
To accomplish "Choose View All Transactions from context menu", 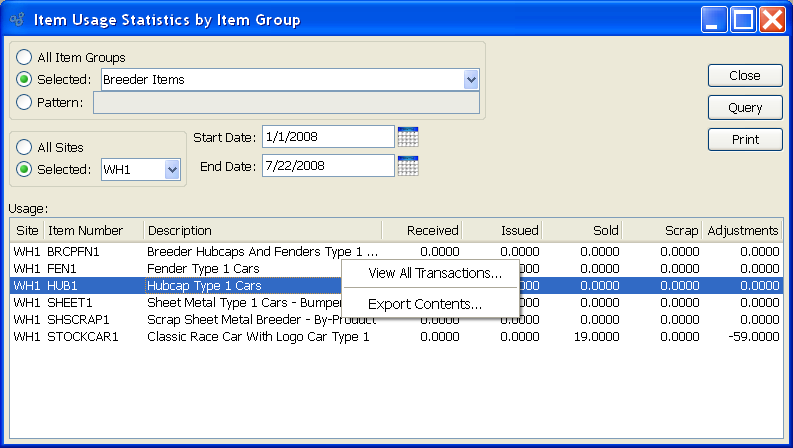I will click(434, 273).
